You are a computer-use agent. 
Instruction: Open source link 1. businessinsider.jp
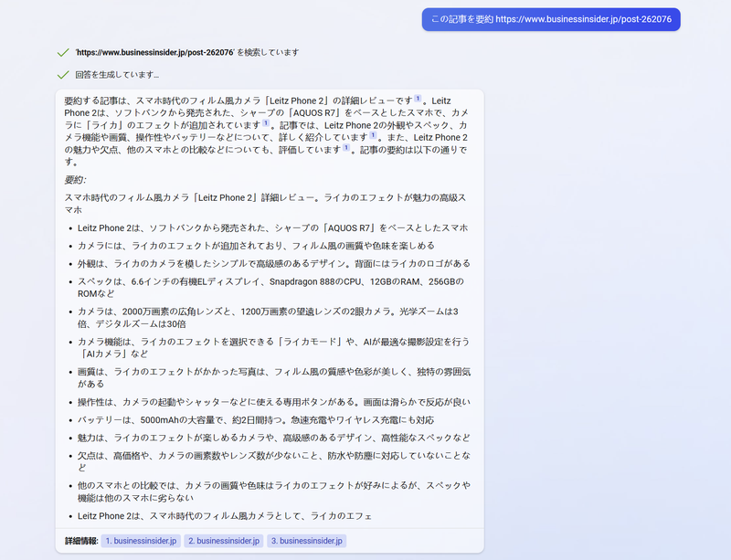pyautogui.click(x=141, y=541)
